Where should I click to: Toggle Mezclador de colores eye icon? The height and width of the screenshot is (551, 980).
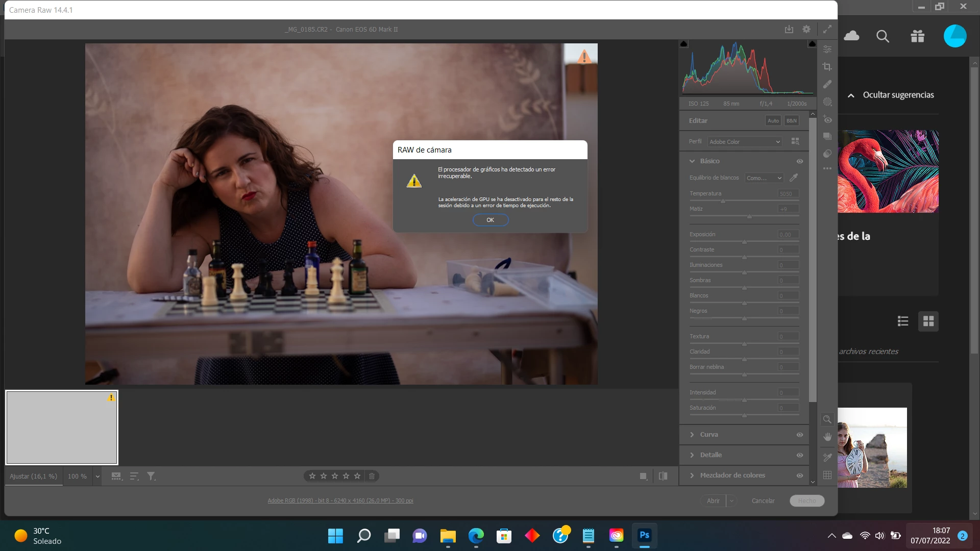tap(800, 475)
